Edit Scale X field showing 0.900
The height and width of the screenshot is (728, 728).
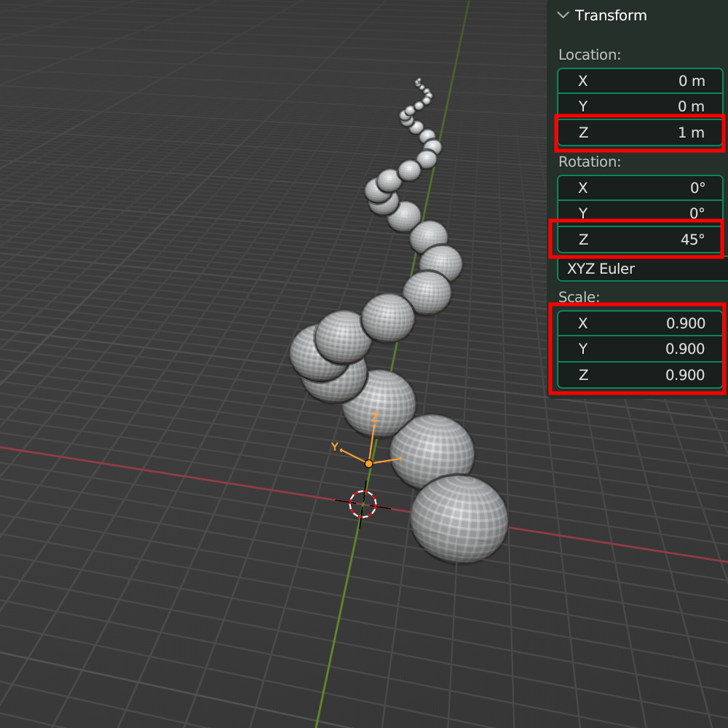click(x=640, y=323)
